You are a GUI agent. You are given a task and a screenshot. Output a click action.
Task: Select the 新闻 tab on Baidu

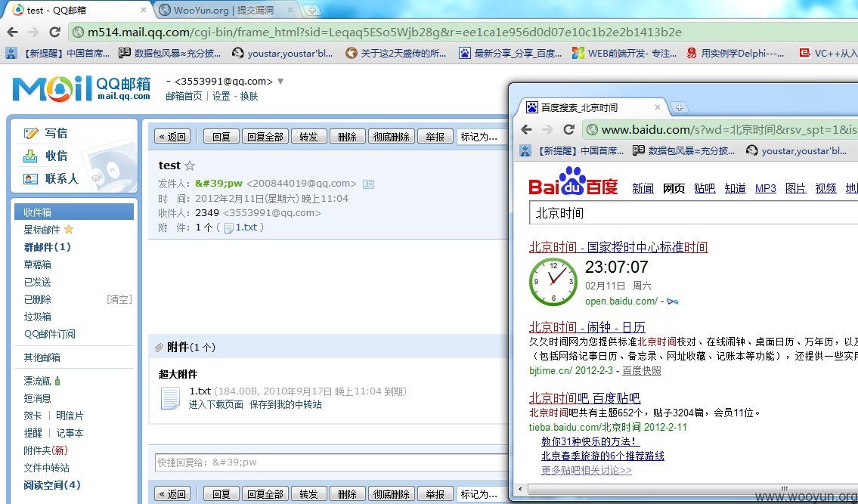pyautogui.click(x=643, y=188)
